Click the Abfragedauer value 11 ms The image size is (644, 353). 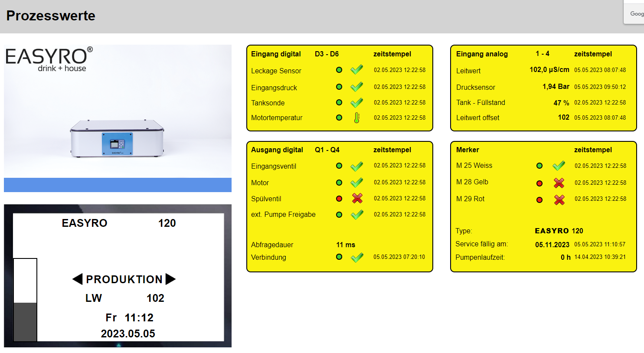[x=346, y=245]
